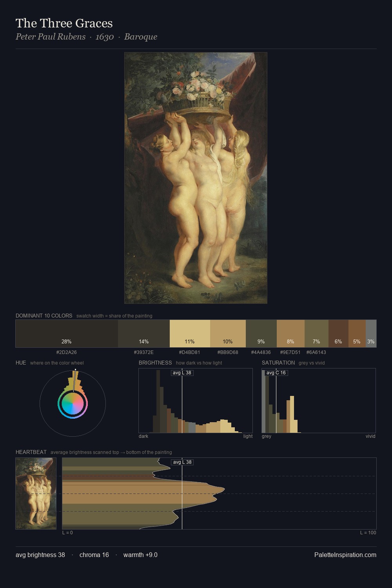Click the hue color wheel
This screenshot has height=588, width=392.
pyautogui.click(x=73, y=403)
